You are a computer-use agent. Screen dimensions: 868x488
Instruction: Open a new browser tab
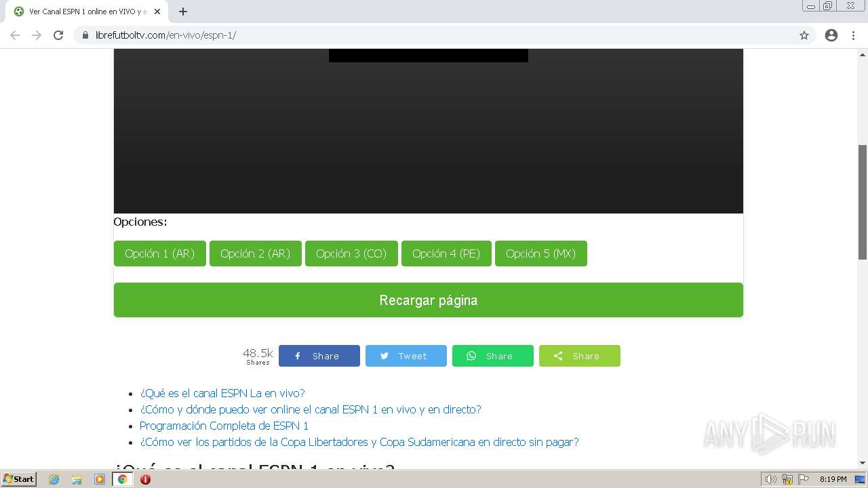[183, 12]
